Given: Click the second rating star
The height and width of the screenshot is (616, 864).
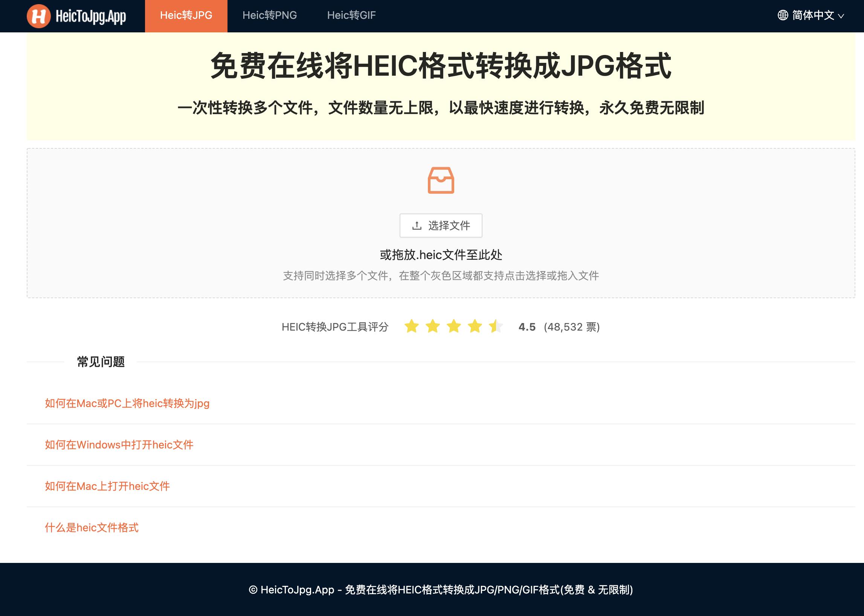Looking at the screenshot, I should click(433, 326).
